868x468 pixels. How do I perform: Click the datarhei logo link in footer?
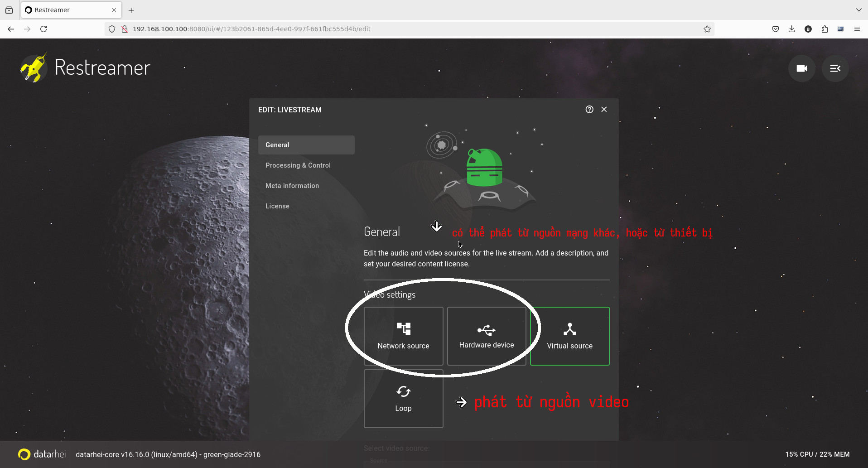(42, 454)
